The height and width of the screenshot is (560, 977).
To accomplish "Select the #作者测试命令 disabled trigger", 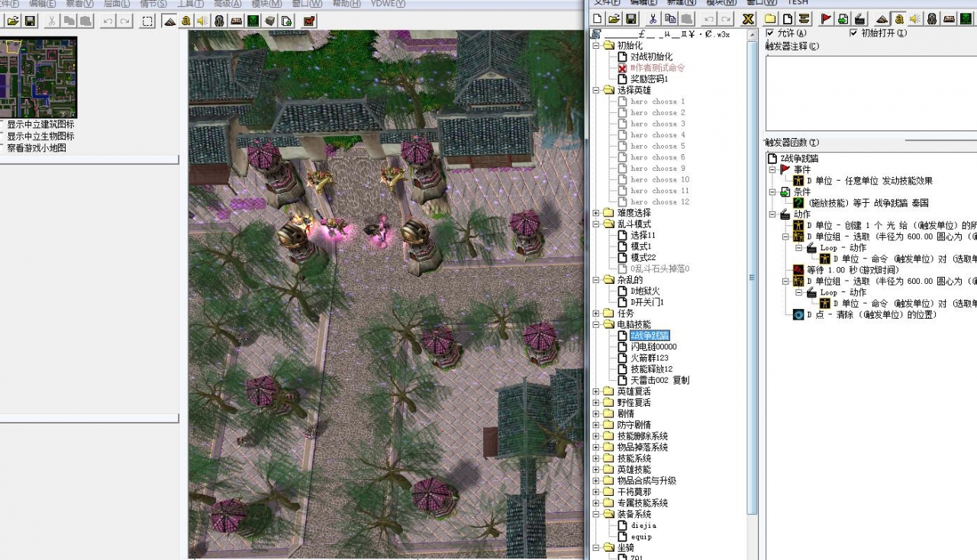I will click(657, 68).
